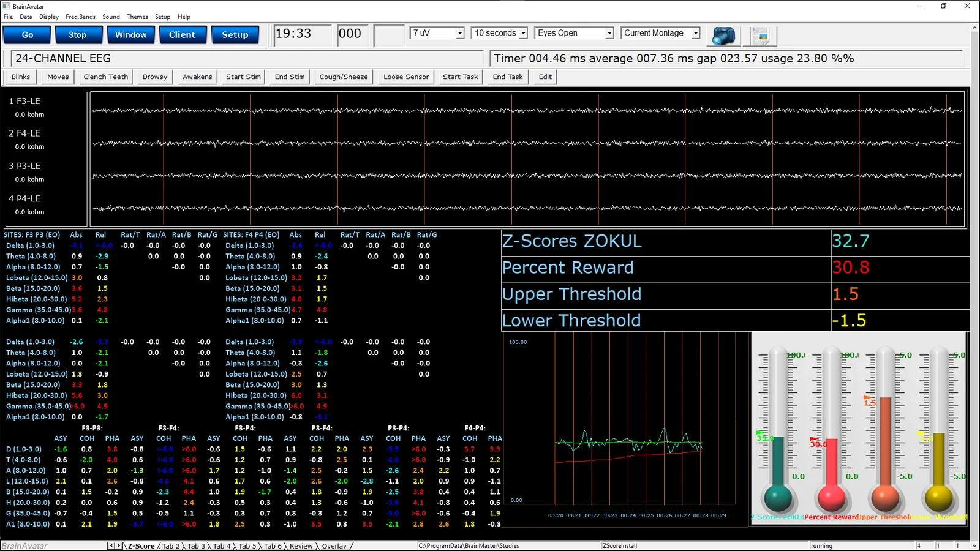
Task: Switch to the Overlay tab
Action: tap(334, 546)
